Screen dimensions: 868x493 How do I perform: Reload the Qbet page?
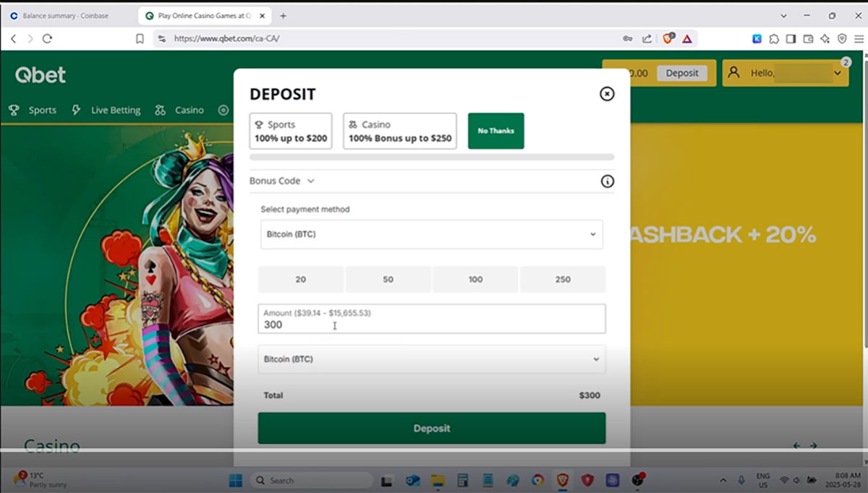point(47,38)
